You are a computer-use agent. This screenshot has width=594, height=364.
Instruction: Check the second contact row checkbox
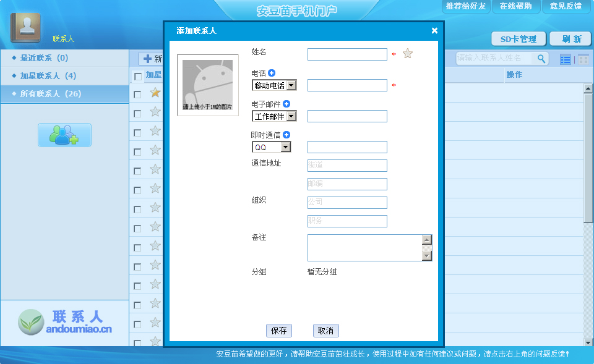pos(137,114)
